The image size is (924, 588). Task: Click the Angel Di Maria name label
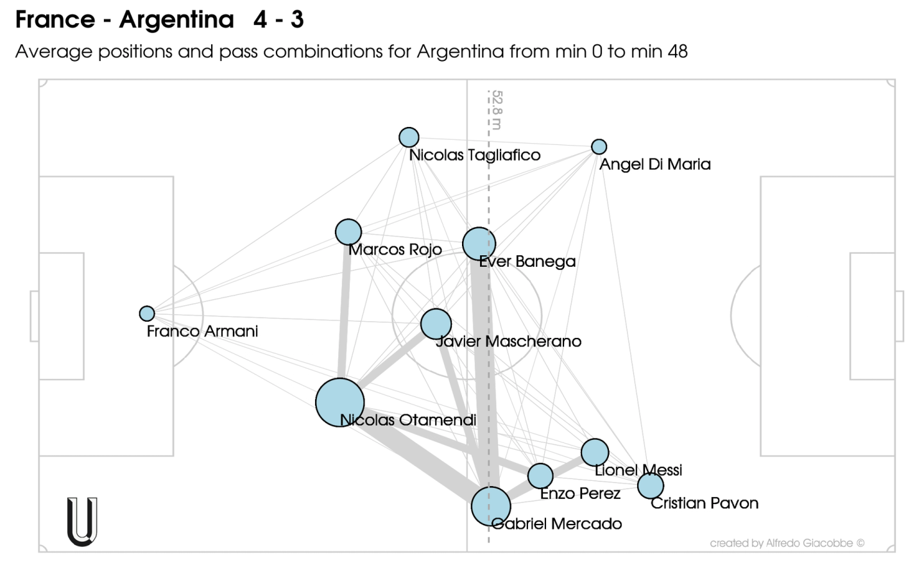pyautogui.click(x=655, y=164)
